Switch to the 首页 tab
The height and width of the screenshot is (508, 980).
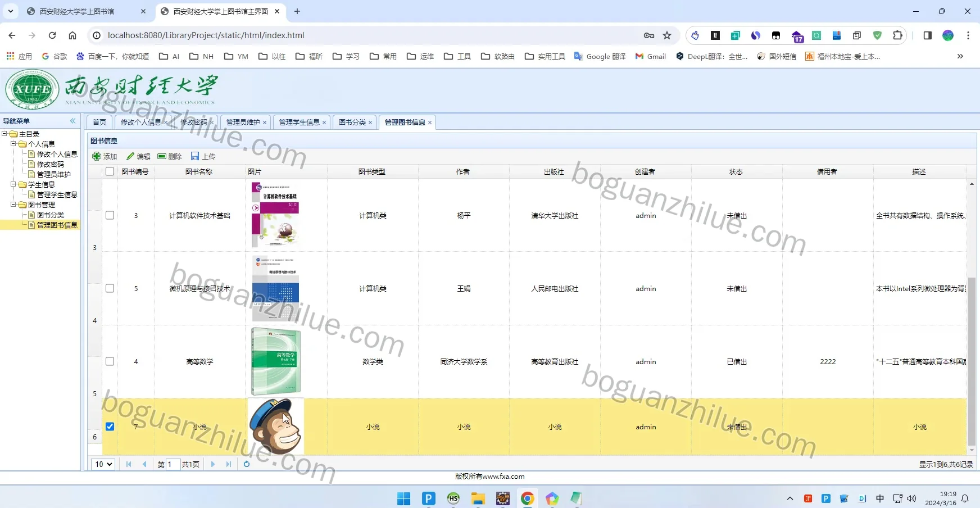pos(99,123)
